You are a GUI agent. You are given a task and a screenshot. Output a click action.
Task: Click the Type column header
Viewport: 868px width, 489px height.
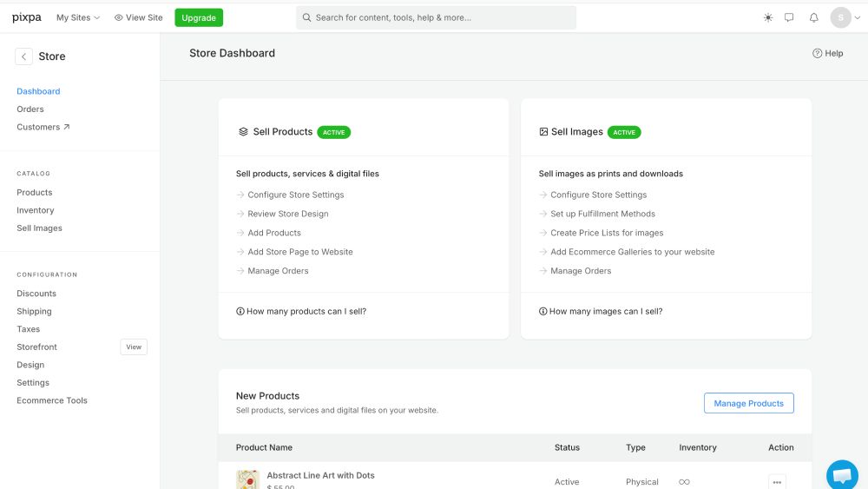click(635, 447)
